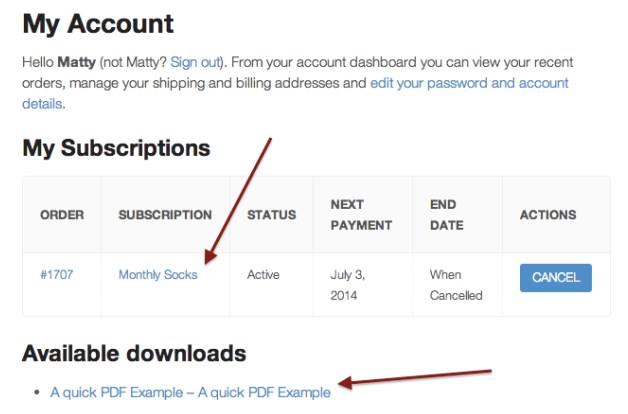628x414 pixels.
Task: Click the NEXT PAYMENT column header
Action: pyautogui.click(x=361, y=215)
